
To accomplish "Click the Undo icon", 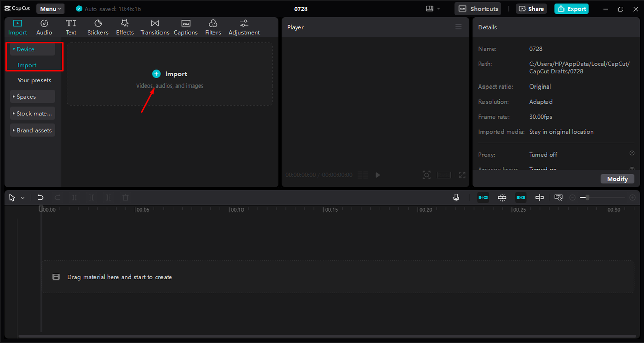I will point(41,198).
